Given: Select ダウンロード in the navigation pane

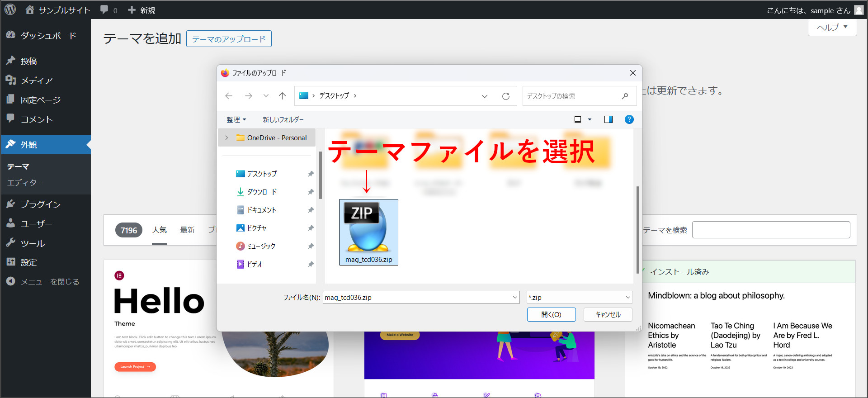Looking at the screenshot, I should (262, 192).
